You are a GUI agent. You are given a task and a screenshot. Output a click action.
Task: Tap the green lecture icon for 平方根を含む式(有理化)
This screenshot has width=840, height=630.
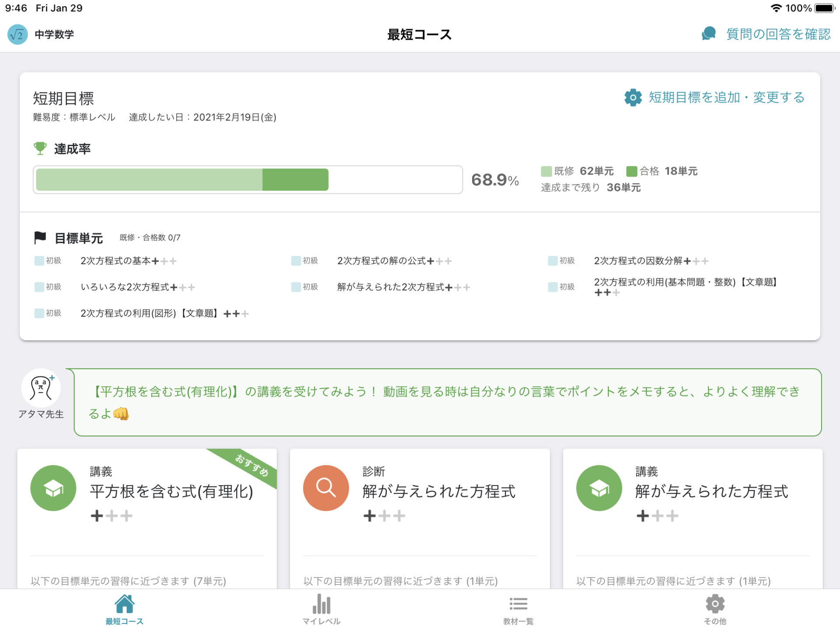tap(53, 488)
